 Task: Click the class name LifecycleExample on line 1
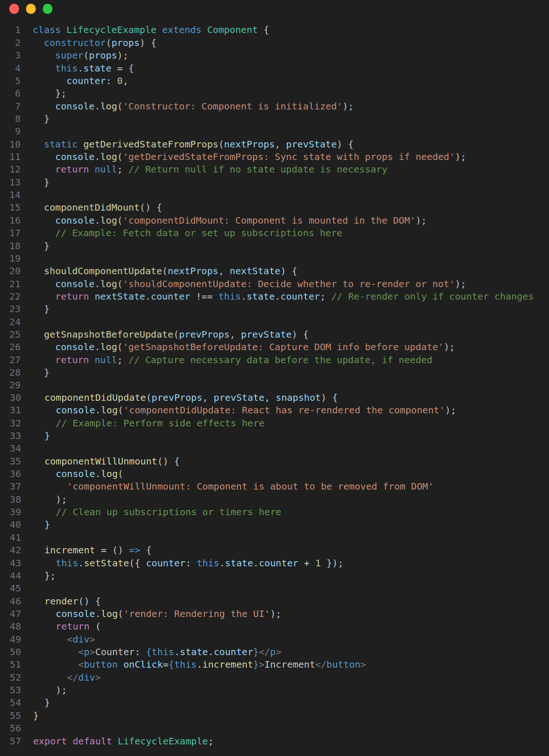[x=112, y=30]
